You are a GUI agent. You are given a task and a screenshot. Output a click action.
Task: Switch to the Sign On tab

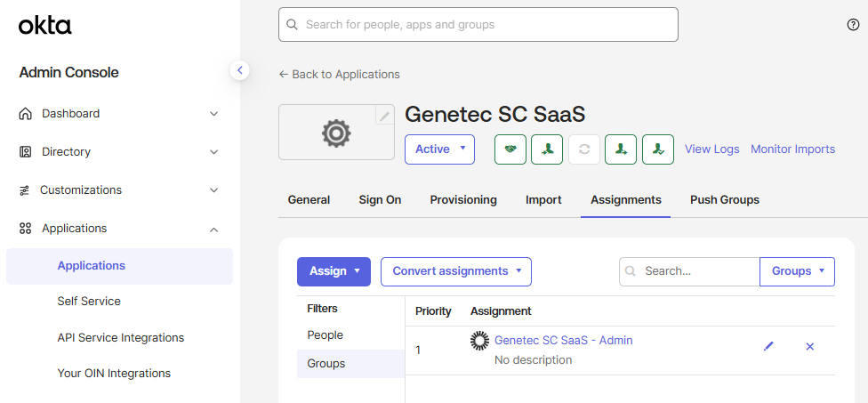[x=380, y=200]
